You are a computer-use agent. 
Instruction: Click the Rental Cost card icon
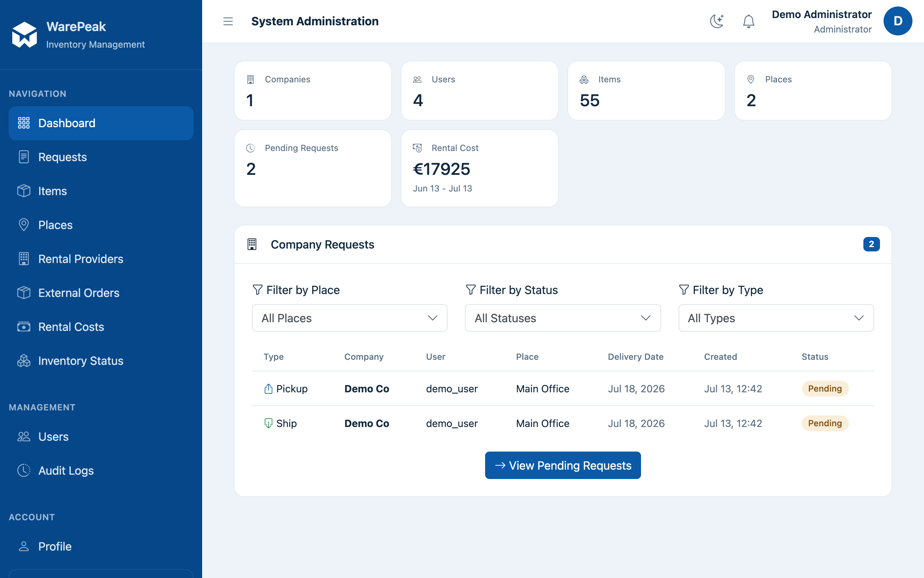pos(417,148)
